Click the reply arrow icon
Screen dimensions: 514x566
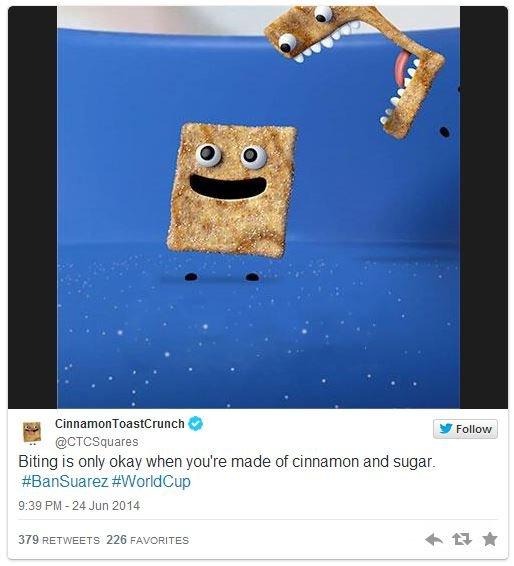coord(434,540)
